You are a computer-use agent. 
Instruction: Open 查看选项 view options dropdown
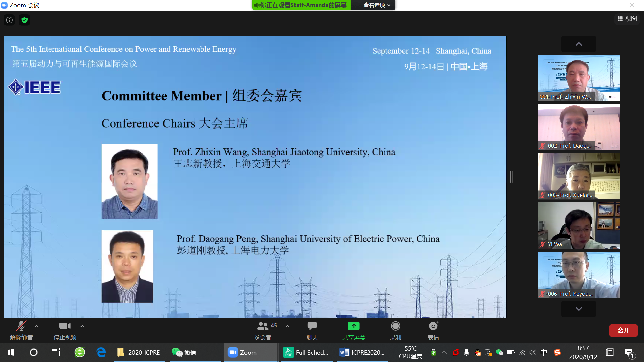[x=376, y=5]
